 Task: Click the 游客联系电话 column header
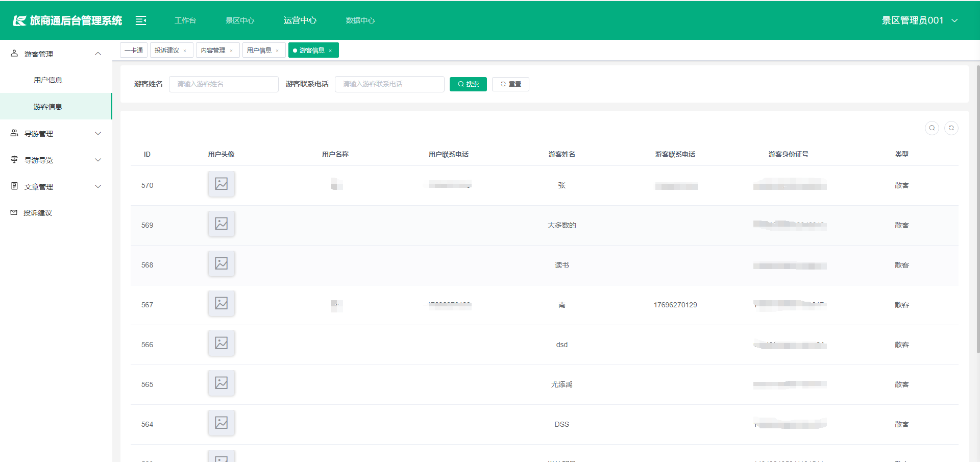[x=675, y=154]
